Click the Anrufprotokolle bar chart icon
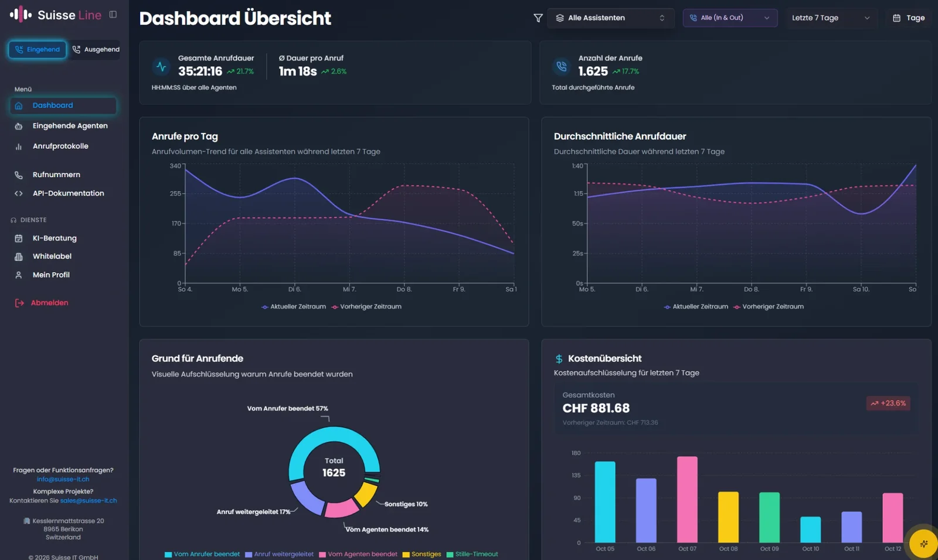This screenshot has height=560, width=938. point(19,146)
